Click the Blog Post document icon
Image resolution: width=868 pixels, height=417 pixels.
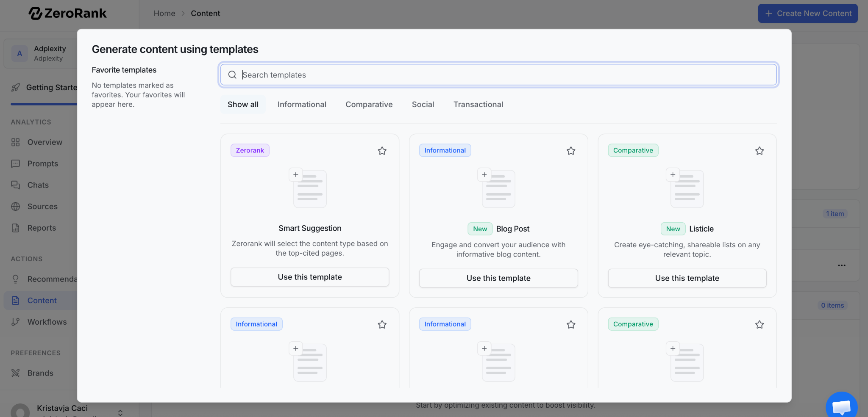[497, 188]
